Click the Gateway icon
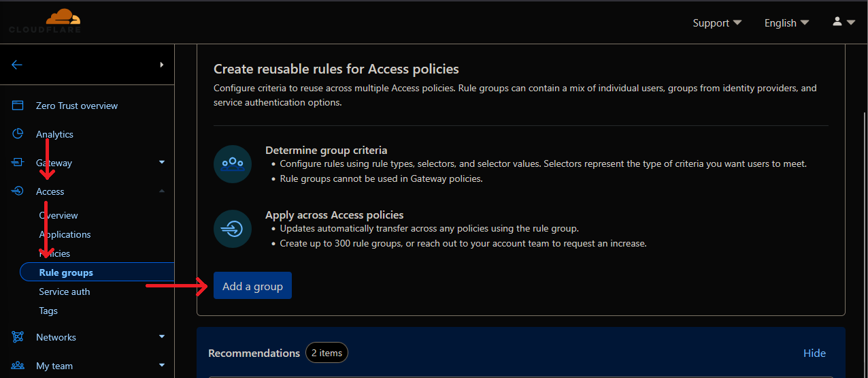The height and width of the screenshot is (378, 868). click(18, 163)
